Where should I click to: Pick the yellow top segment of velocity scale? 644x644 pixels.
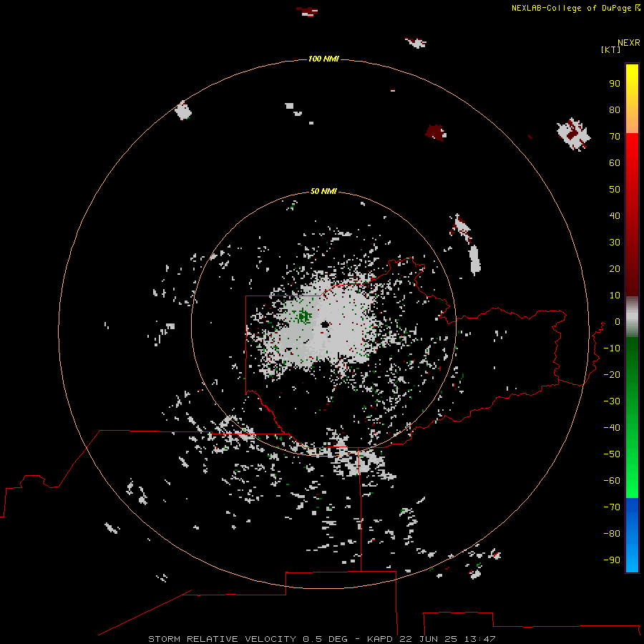(632, 99)
